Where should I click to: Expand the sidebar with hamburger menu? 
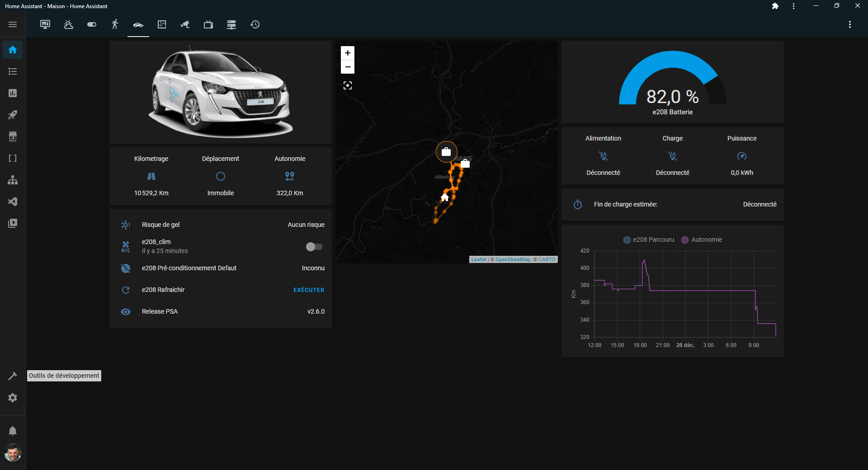tap(13, 24)
